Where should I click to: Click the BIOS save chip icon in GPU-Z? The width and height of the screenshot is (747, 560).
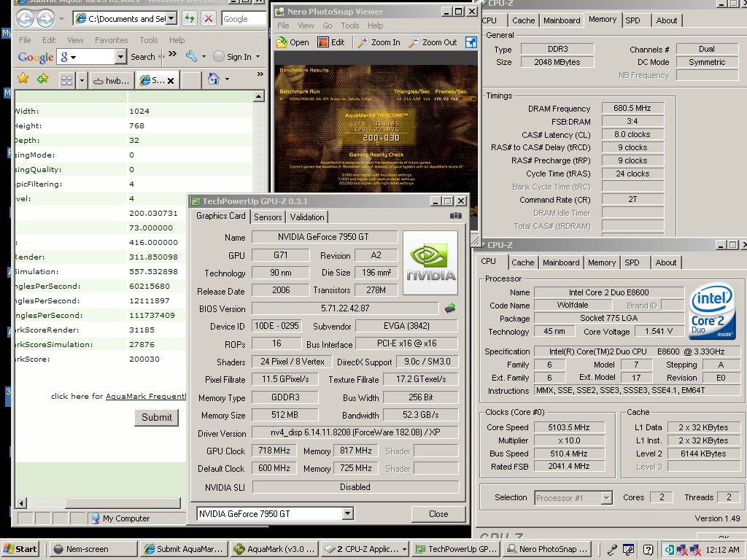(449, 308)
